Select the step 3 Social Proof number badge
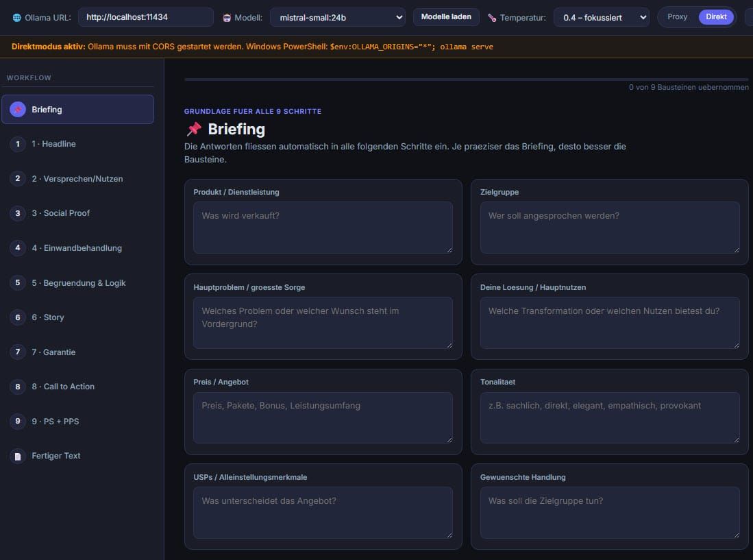Screen dimensions: 753x560 18,212
